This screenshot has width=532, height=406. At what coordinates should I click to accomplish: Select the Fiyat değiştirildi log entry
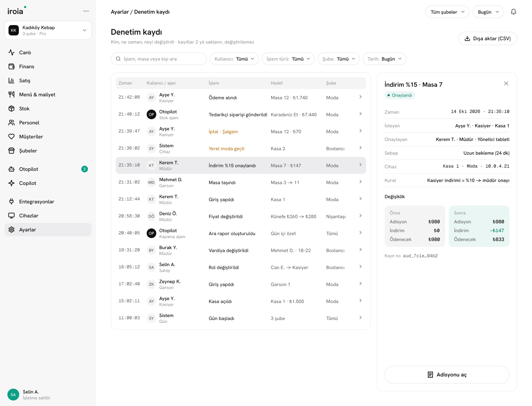point(241,216)
